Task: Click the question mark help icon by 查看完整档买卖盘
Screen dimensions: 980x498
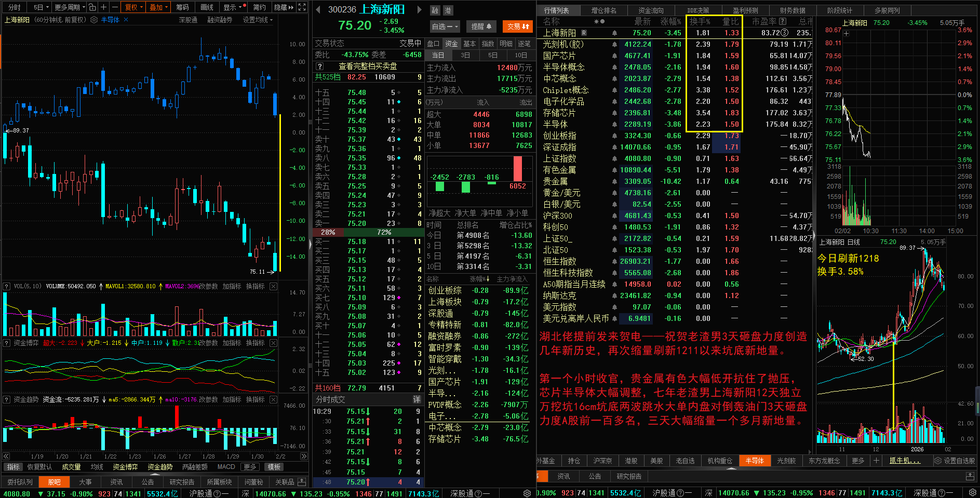Action: click(320, 66)
